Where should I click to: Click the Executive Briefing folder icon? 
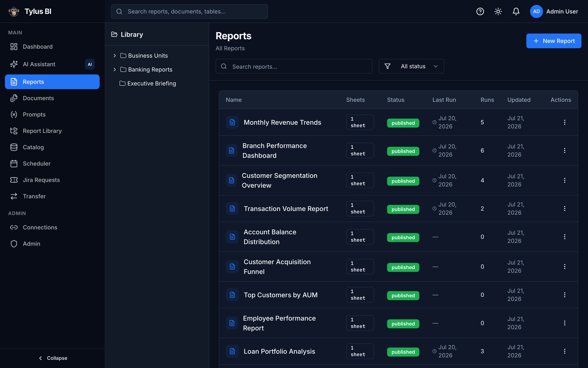122,83
